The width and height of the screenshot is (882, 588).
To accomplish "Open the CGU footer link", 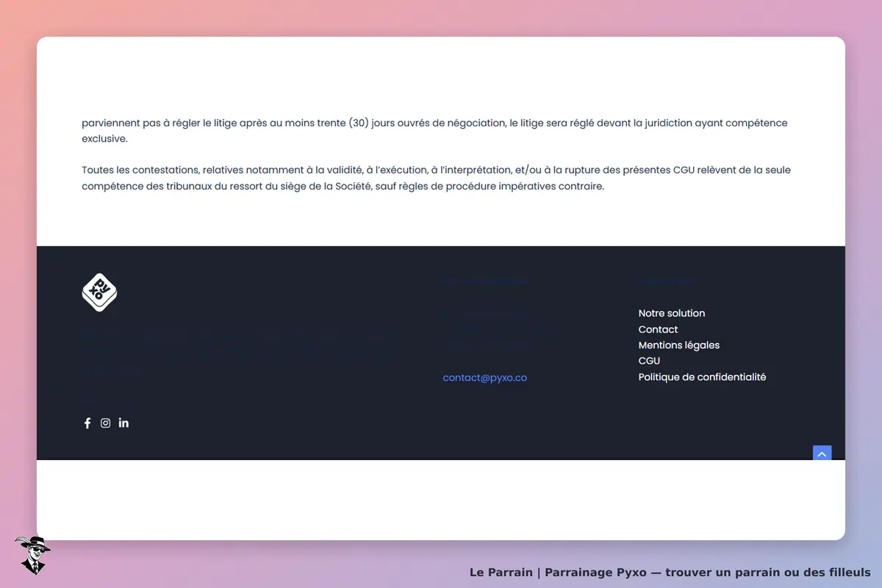I will [649, 361].
